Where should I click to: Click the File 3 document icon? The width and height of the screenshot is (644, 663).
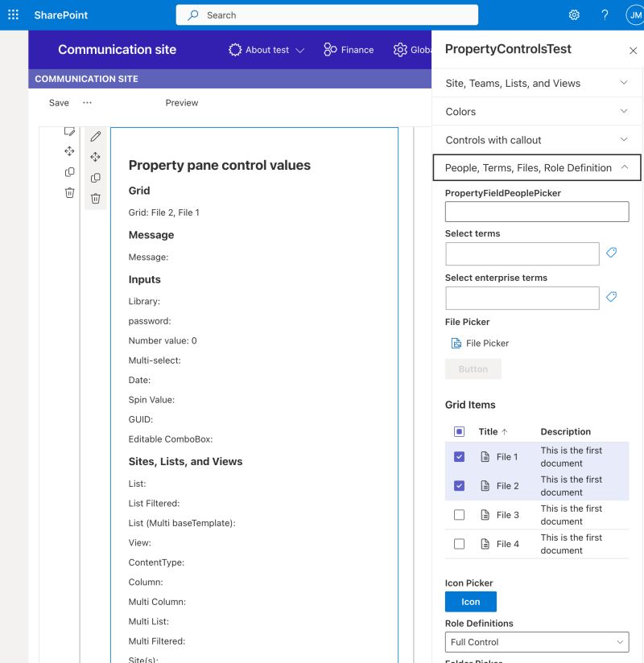[485, 515]
